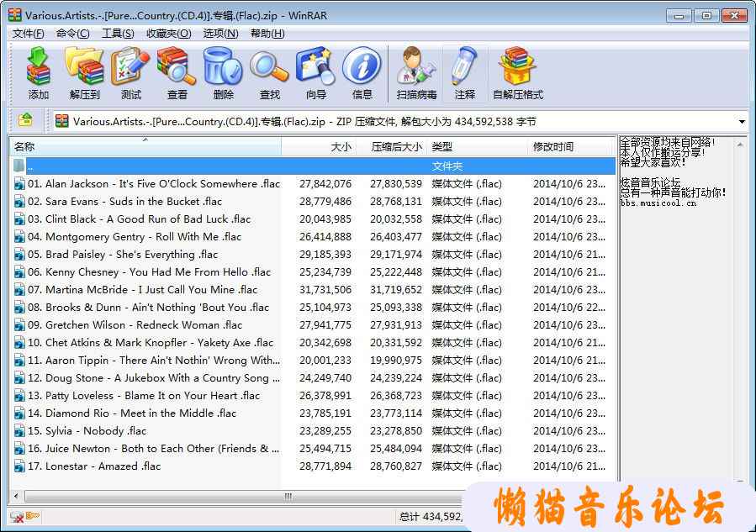756x532 pixels.
Task: Sort by 修改时间 column header
Action: [571, 146]
